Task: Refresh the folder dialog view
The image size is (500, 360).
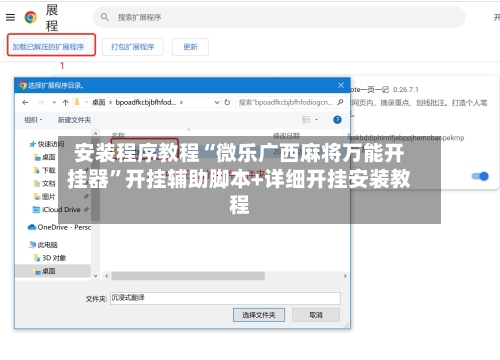Action: 227,102
